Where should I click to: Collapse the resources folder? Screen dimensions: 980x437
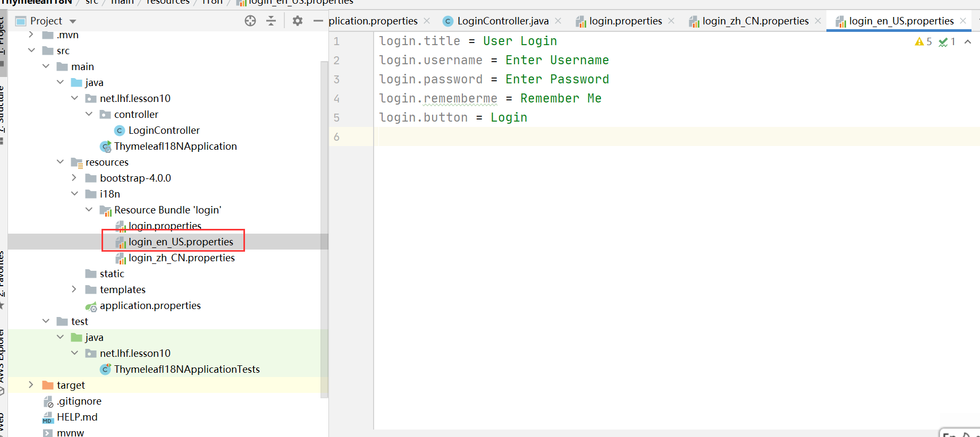60,162
